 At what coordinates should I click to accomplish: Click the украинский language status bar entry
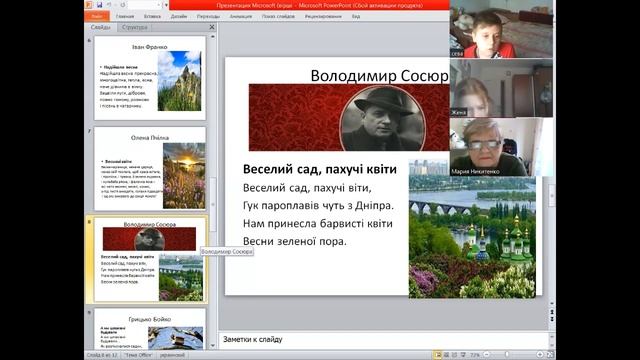tap(172, 355)
